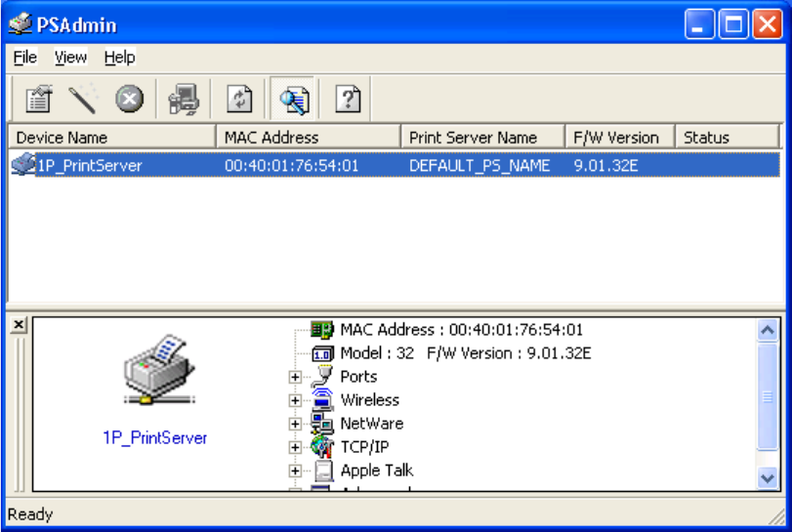Click the computer and printer toolbar icon
Viewport: 792px width, 532px height.
click(x=184, y=99)
